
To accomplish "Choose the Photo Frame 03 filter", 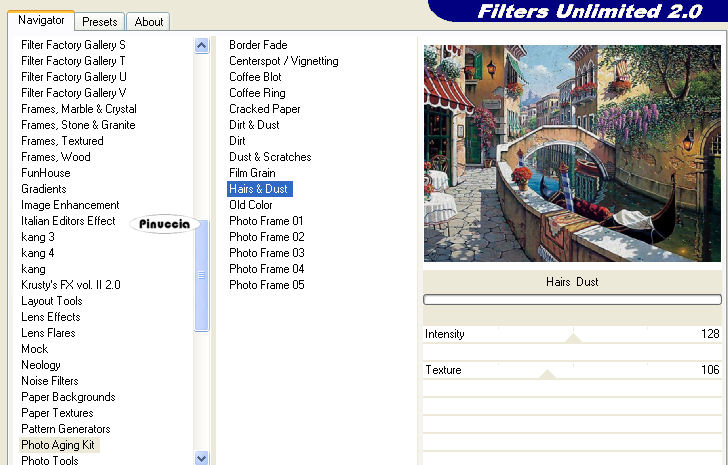I will (x=267, y=253).
